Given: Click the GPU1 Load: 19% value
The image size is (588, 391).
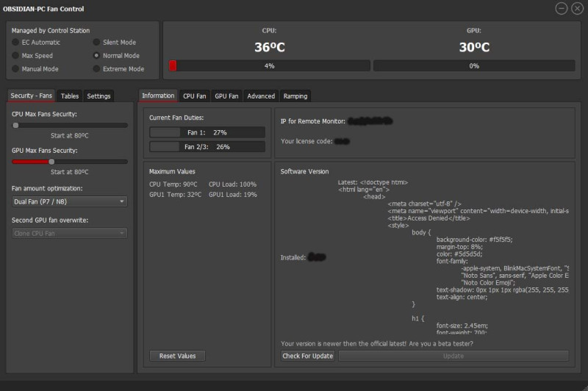Looking at the screenshot, I should coord(233,195).
